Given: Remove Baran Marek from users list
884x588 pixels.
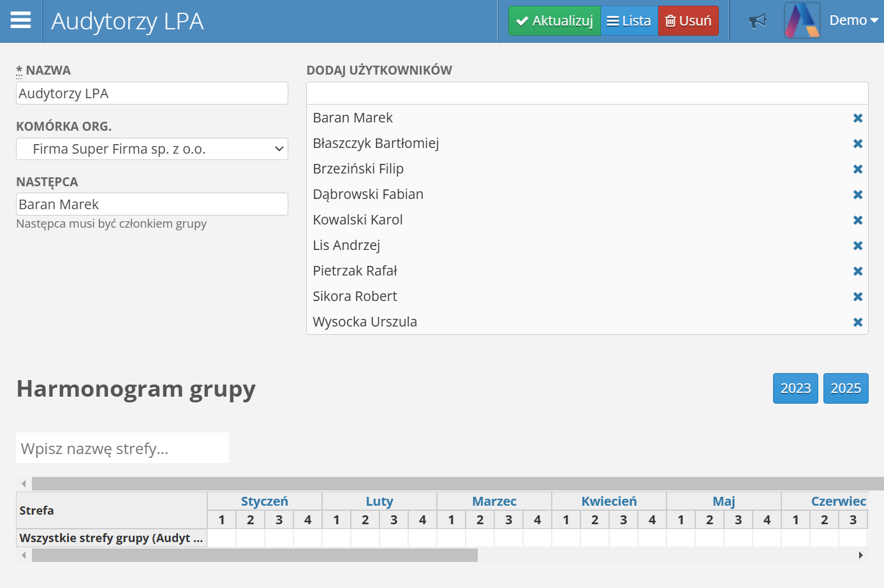Looking at the screenshot, I should (858, 118).
